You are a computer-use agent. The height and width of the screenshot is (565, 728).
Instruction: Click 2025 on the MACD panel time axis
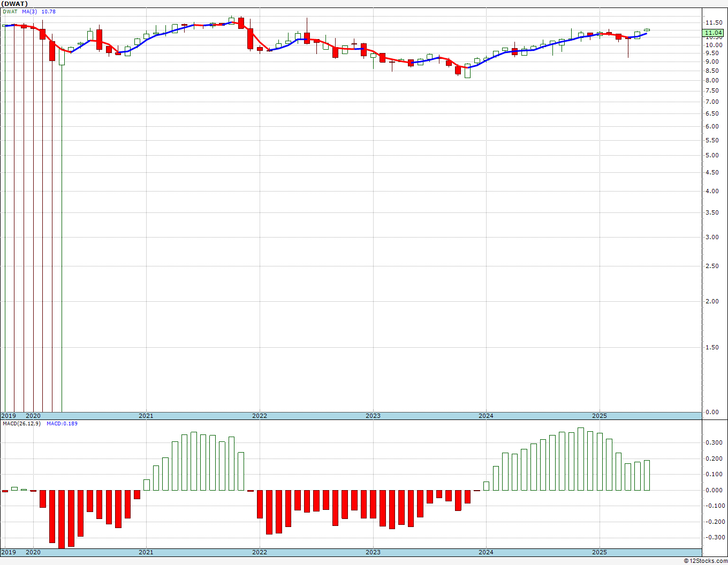600,552
